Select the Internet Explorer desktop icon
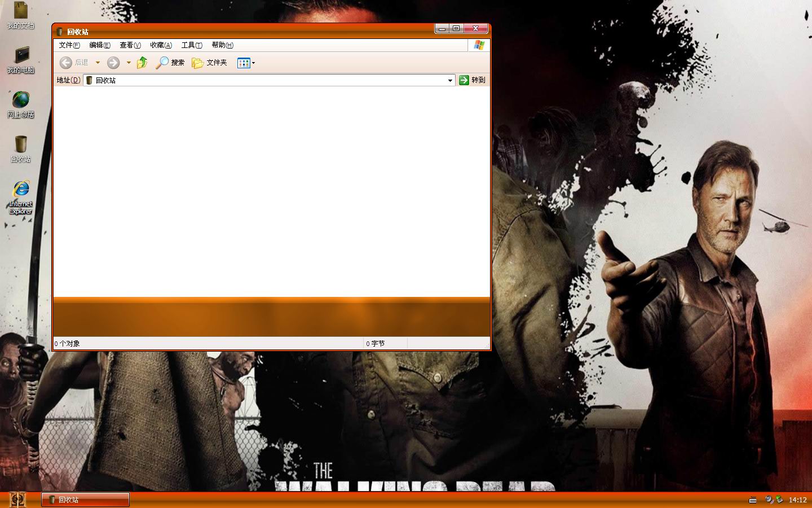 point(20,198)
